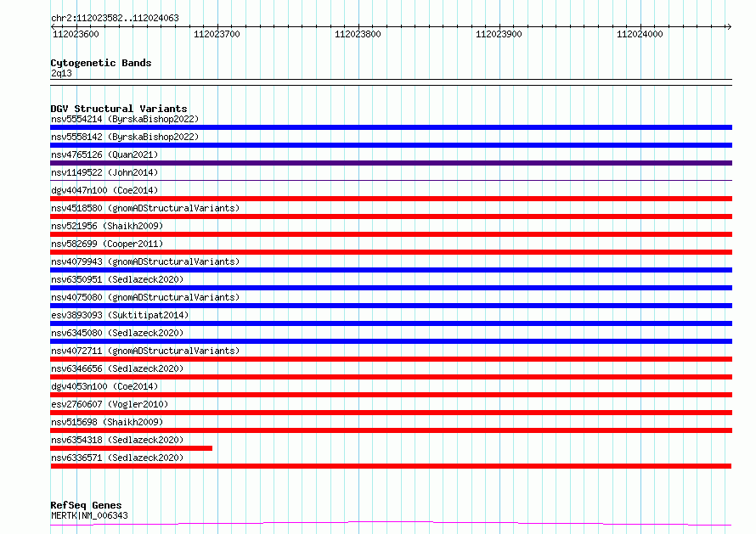Viewport: 756px width, 534px height.
Task: Click ruler position 112023900
Action: tap(499, 34)
